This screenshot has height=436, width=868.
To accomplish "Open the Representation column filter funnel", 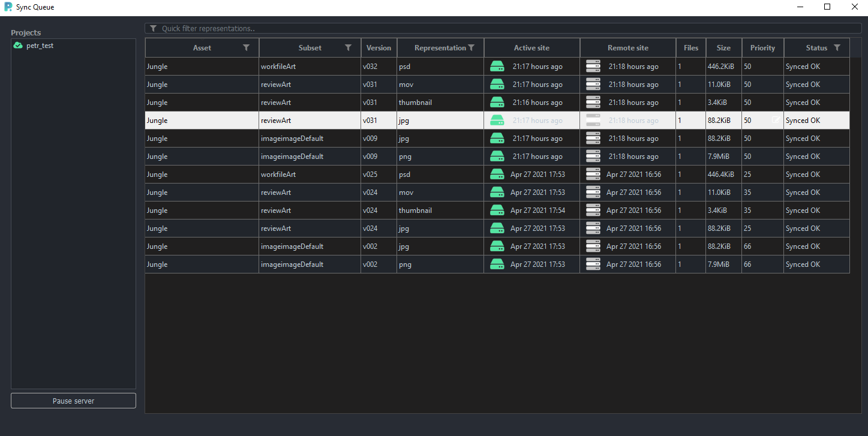I will coord(471,48).
